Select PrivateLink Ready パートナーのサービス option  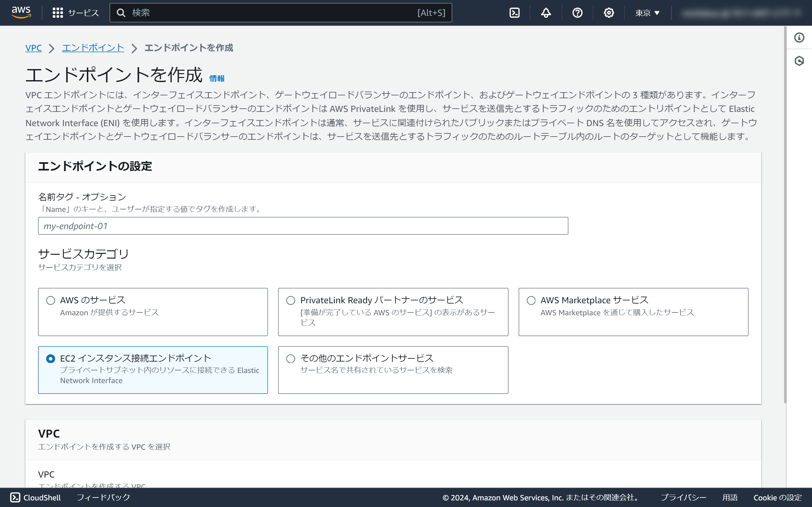[291, 300]
